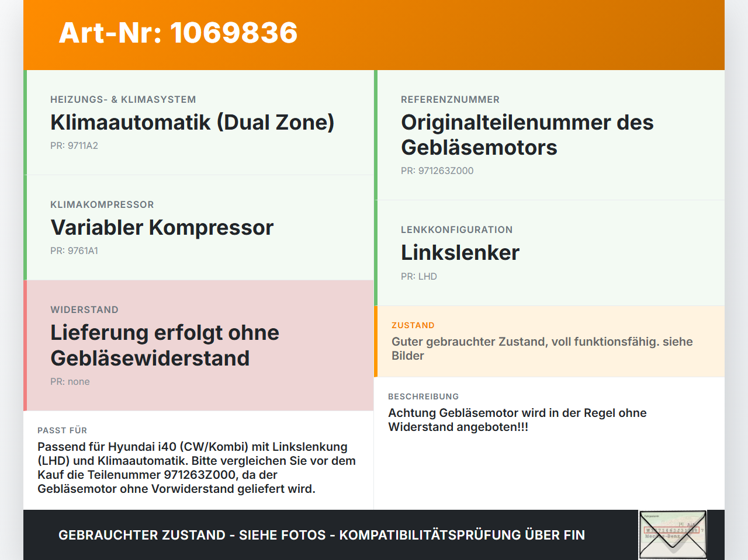Click the PR: 9761A1 code text
This screenshot has height=560, width=748.
(74, 251)
